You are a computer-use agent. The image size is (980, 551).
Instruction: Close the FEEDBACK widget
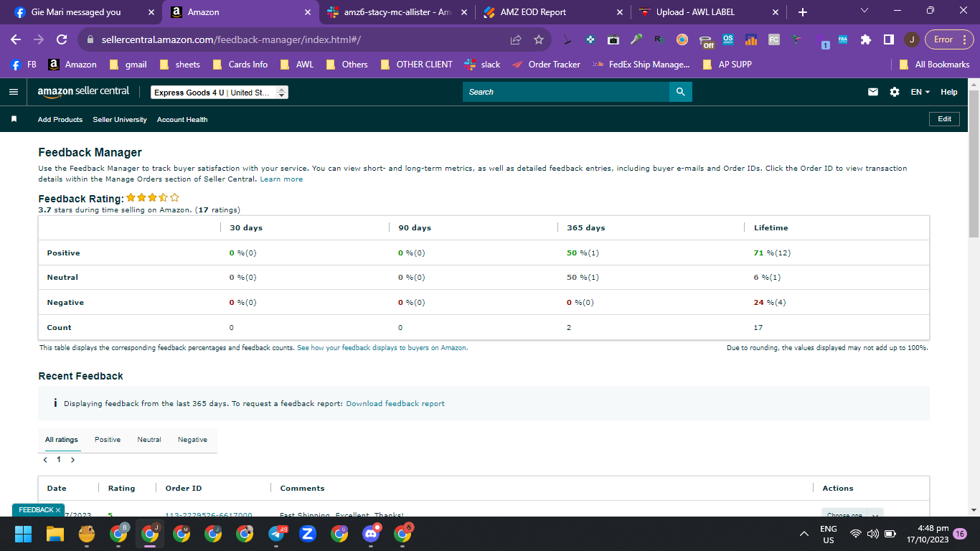[59, 510]
